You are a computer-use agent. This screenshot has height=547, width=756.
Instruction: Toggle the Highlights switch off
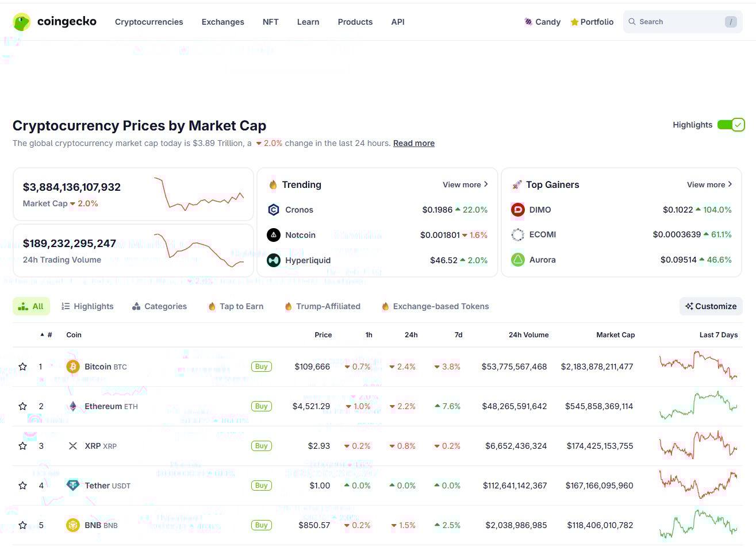pyautogui.click(x=731, y=125)
